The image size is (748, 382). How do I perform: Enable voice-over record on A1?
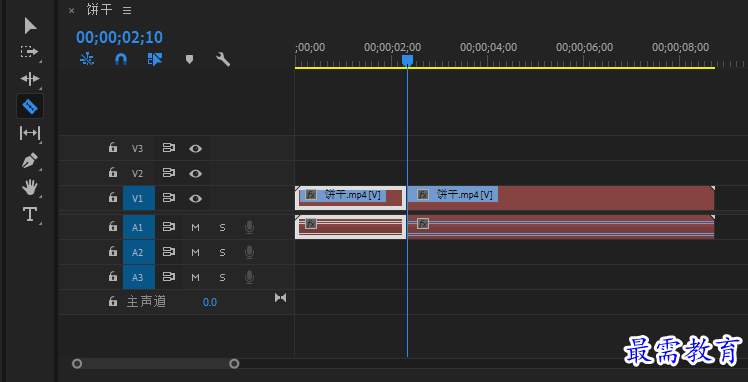(249, 227)
